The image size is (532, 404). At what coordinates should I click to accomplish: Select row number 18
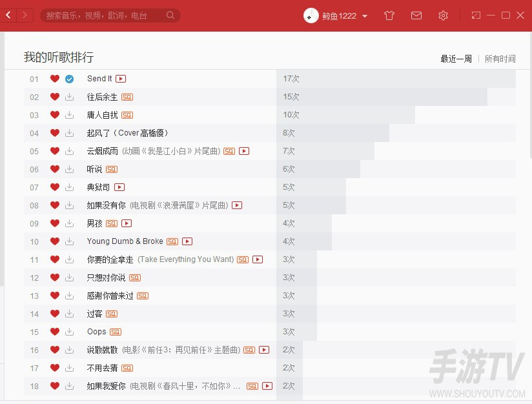pos(34,387)
